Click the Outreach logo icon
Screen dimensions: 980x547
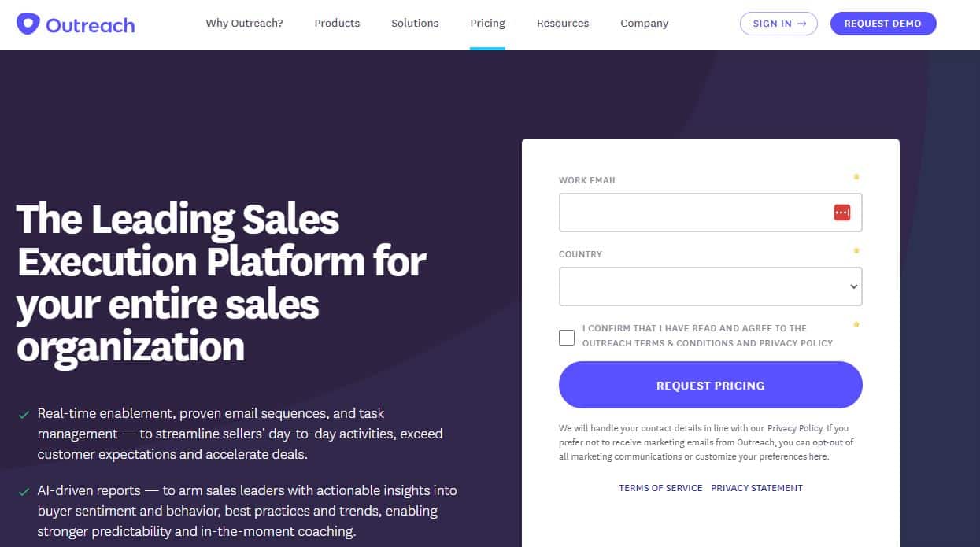pos(28,24)
